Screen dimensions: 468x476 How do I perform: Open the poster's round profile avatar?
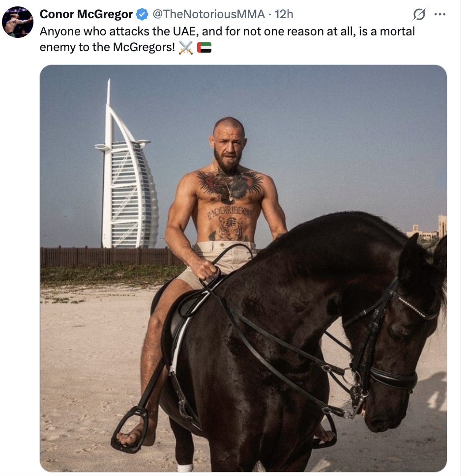click(x=18, y=22)
